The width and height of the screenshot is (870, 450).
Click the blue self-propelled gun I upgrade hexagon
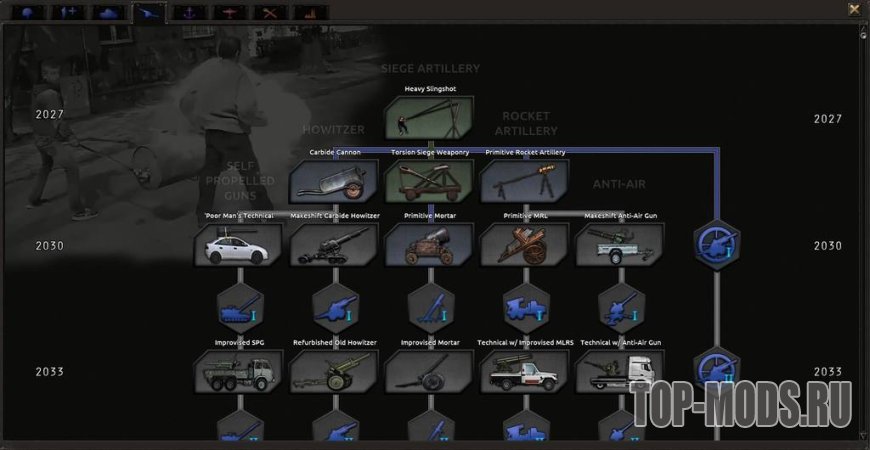click(237, 308)
